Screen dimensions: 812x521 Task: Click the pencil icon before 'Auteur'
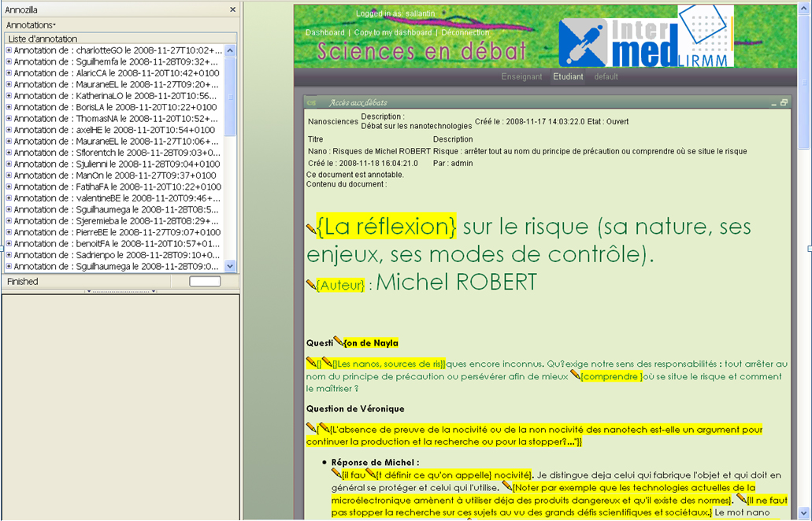311,284
